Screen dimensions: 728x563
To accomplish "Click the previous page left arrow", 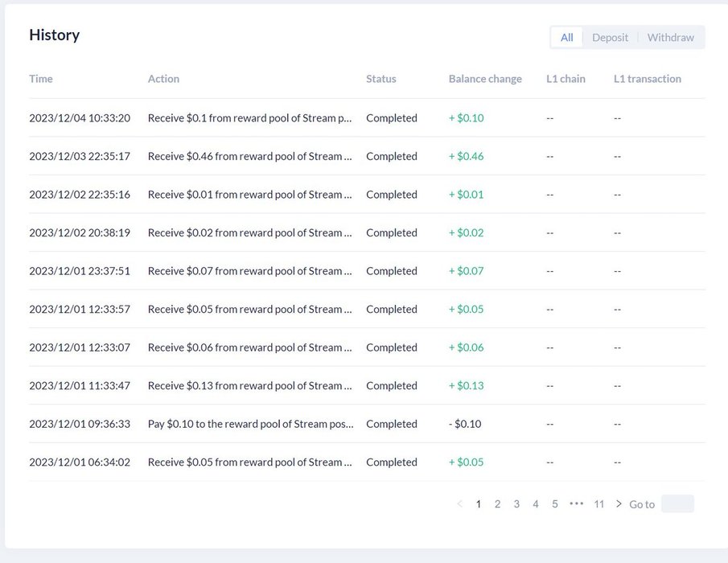I will coord(459,504).
